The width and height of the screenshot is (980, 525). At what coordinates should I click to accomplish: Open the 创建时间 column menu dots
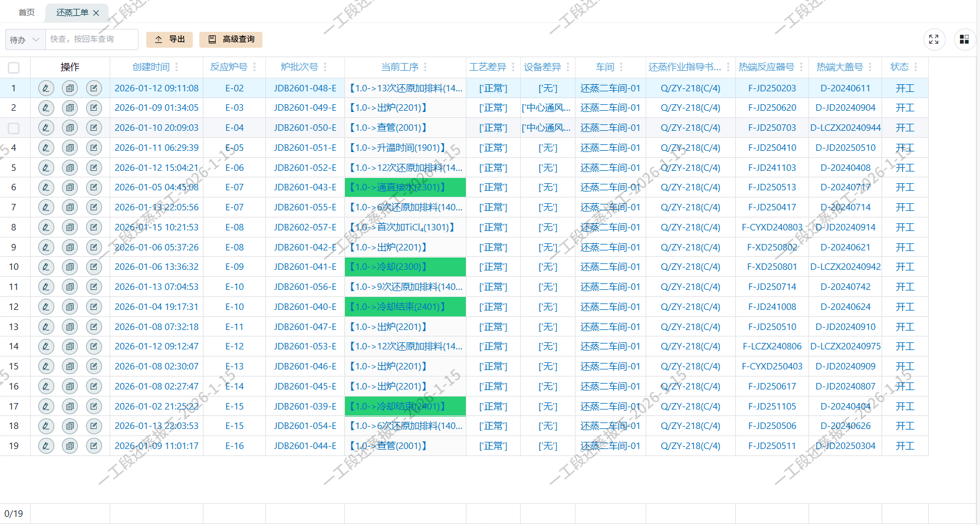[176, 67]
